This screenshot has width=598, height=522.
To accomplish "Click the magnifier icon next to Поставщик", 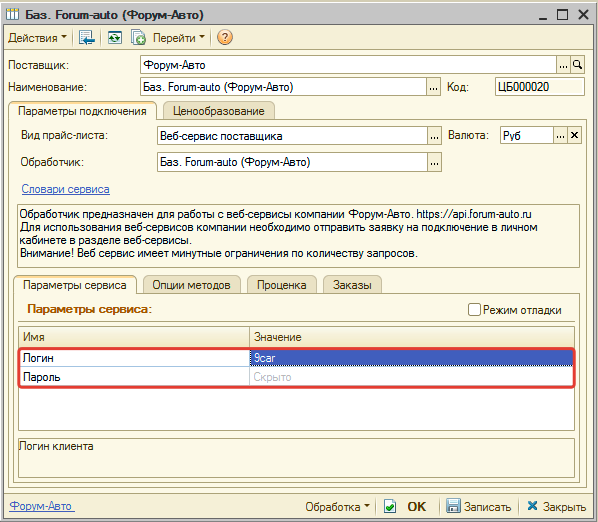I will pos(577,65).
